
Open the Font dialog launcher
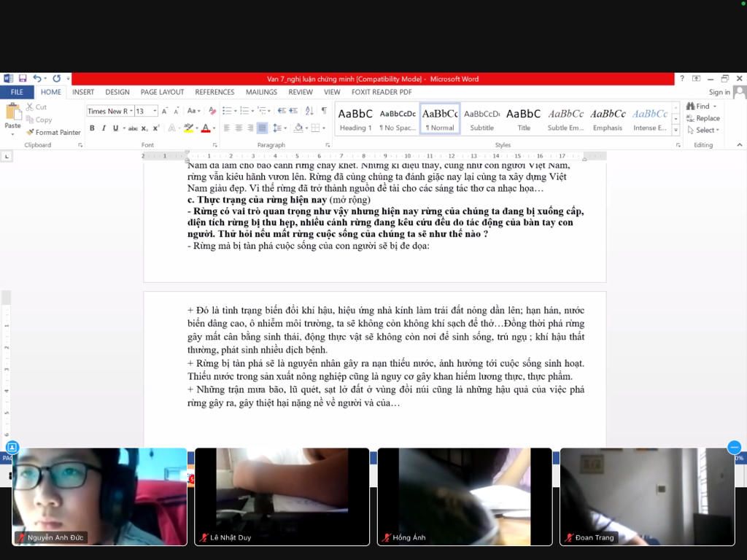[x=215, y=145]
